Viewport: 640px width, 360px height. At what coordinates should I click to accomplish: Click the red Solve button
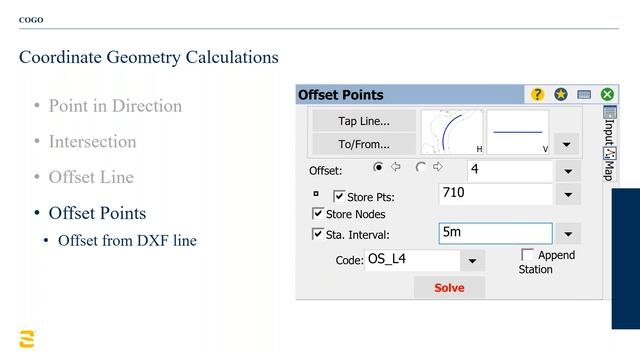coord(449,288)
